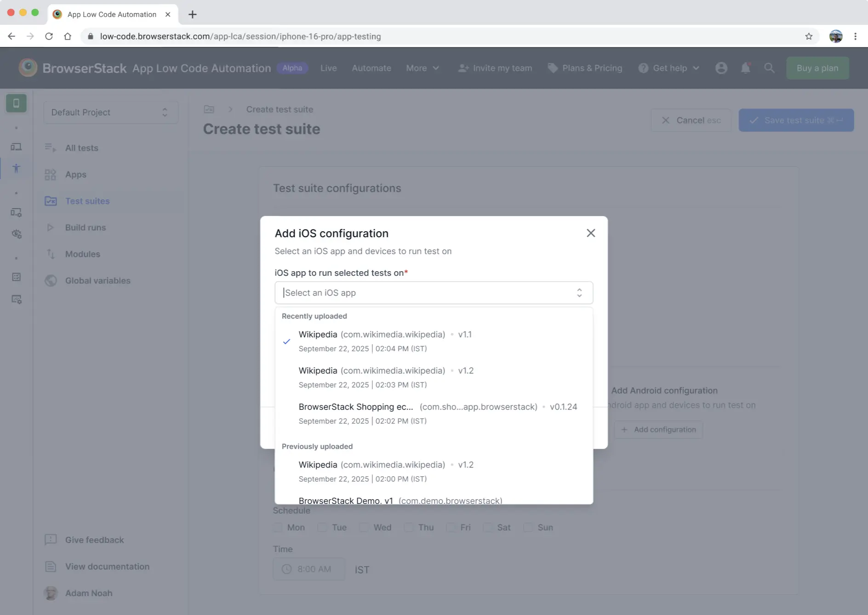This screenshot has height=615, width=868.
Task: Click the accessibility icon in the left rail
Action: click(17, 169)
